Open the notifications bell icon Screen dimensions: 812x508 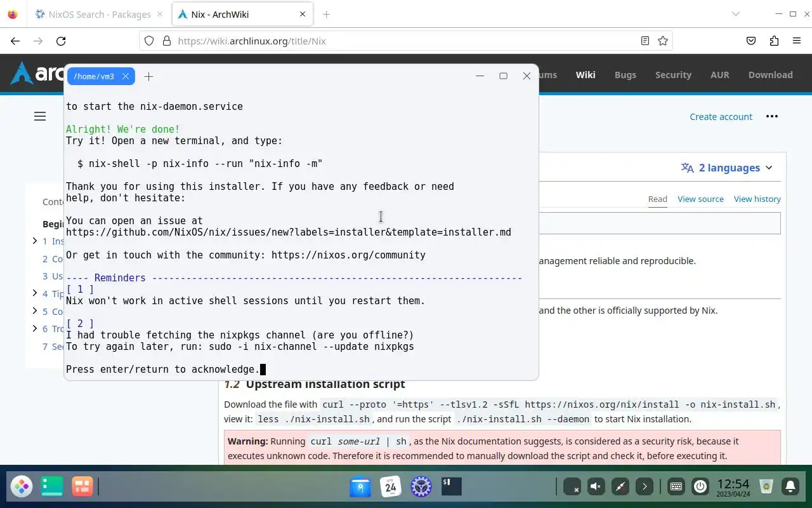[x=790, y=486]
